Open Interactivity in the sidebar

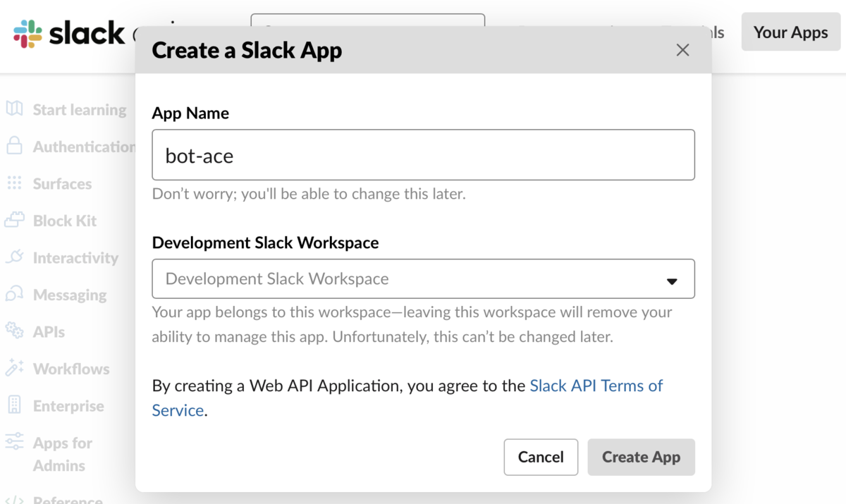75,258
